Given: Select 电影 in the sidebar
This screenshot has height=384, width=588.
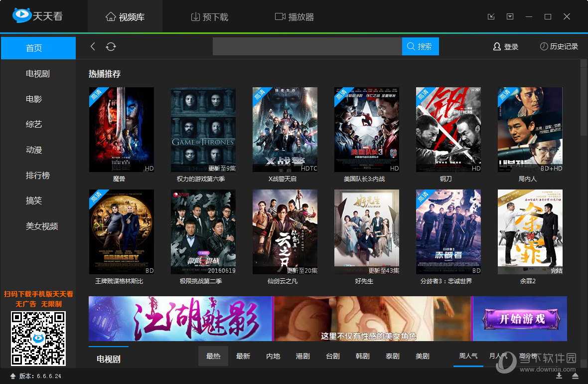Looking at the screenshot, I should pos(34,99).
